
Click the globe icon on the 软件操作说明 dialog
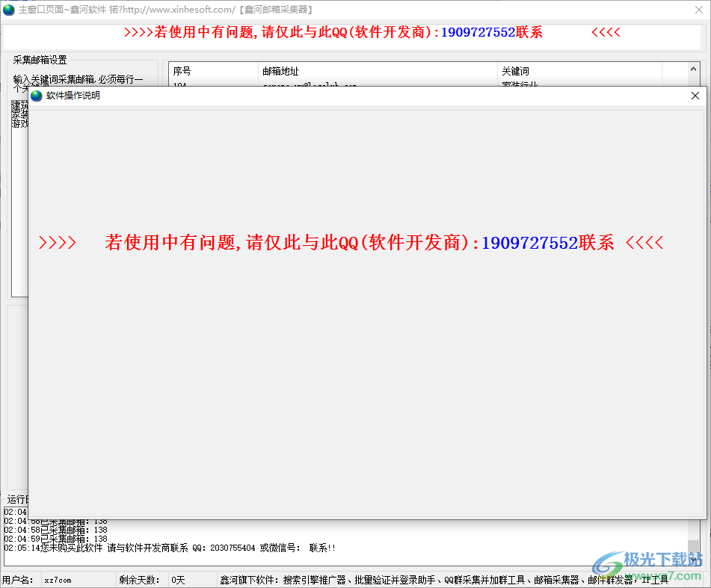tap(36, 96)
